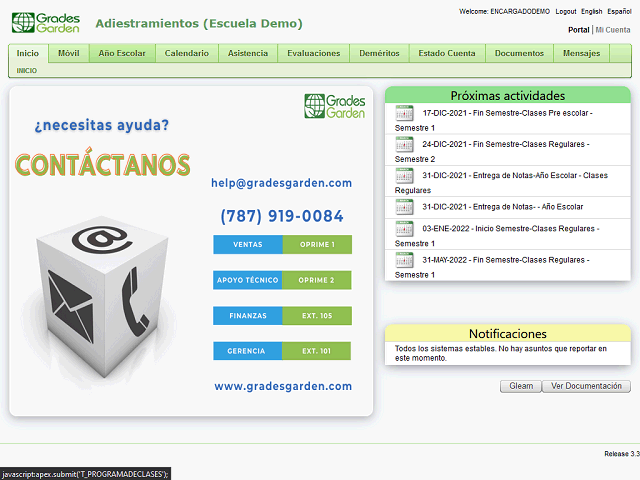This screenshot has width=640, height=480.
Task: Switch language to English
Action: pyautogui.click(x=592, y=11)
